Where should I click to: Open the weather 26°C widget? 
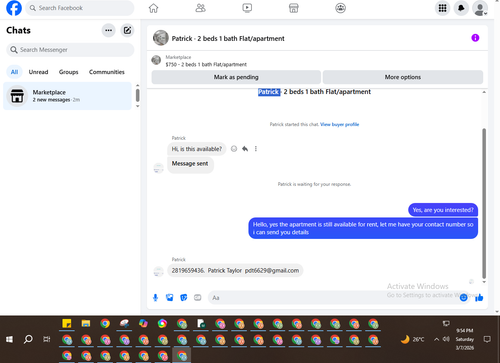(413, 339)
